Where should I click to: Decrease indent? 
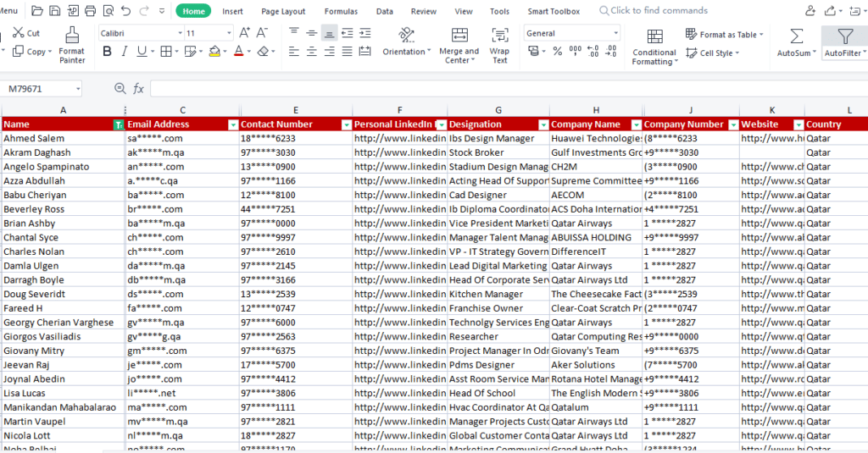click(347, 33)
